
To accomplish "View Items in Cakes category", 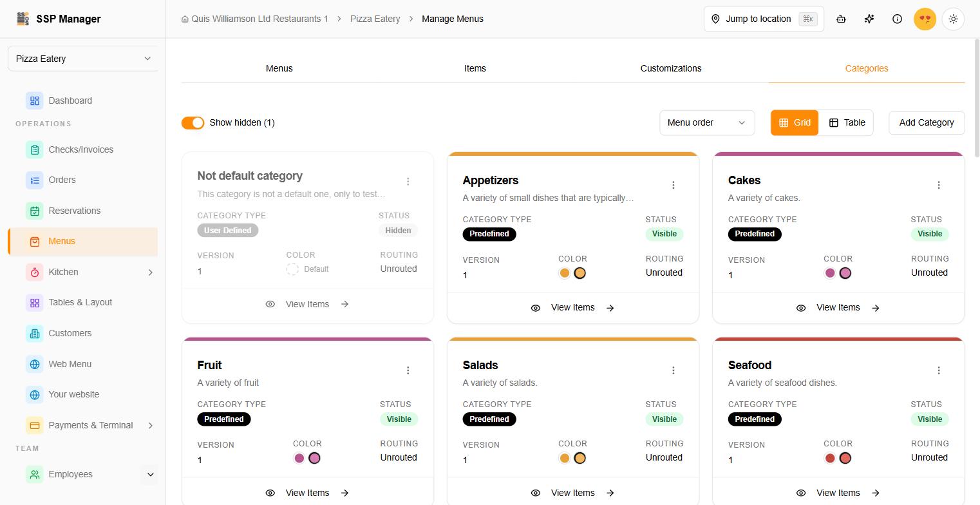I will coord(838,308).
